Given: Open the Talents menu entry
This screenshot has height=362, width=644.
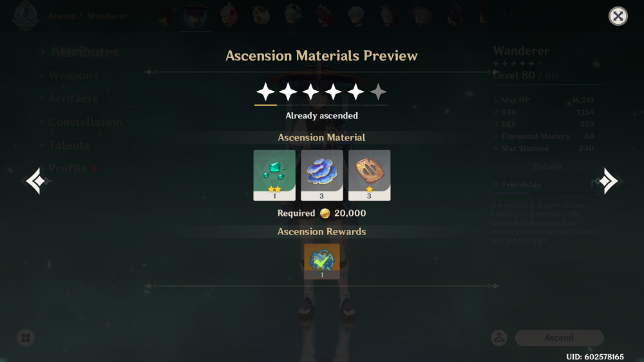Looking at the screenshot, I should 69,145.
